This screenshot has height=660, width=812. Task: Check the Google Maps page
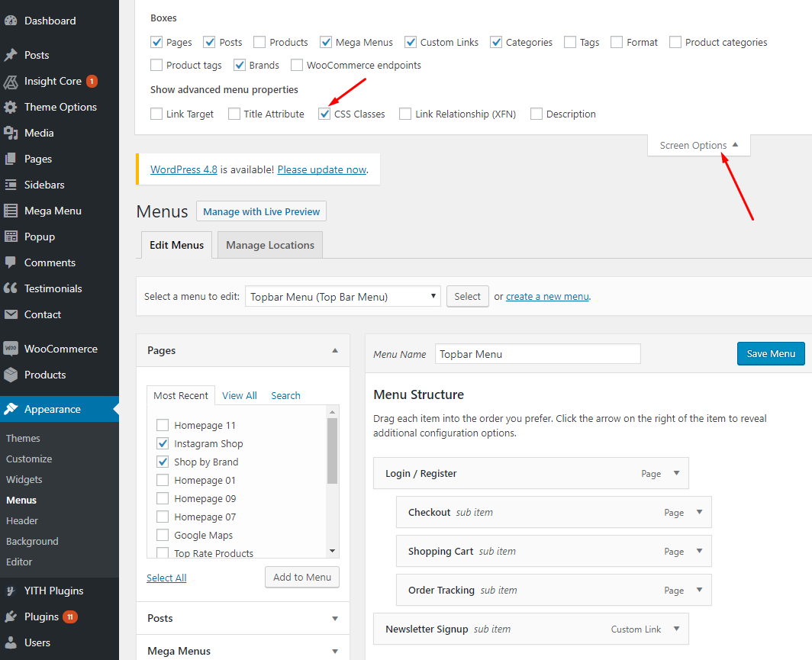pos(163,535)
